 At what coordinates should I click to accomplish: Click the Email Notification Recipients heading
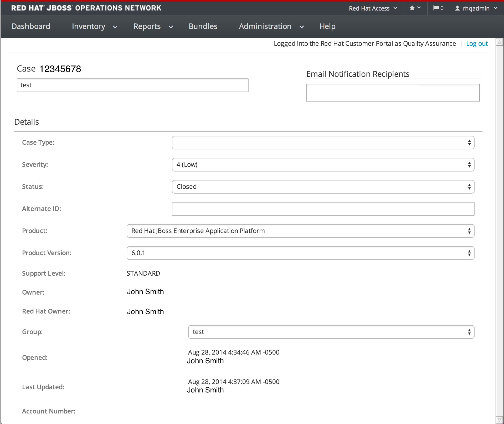click(x=358, y=74)
